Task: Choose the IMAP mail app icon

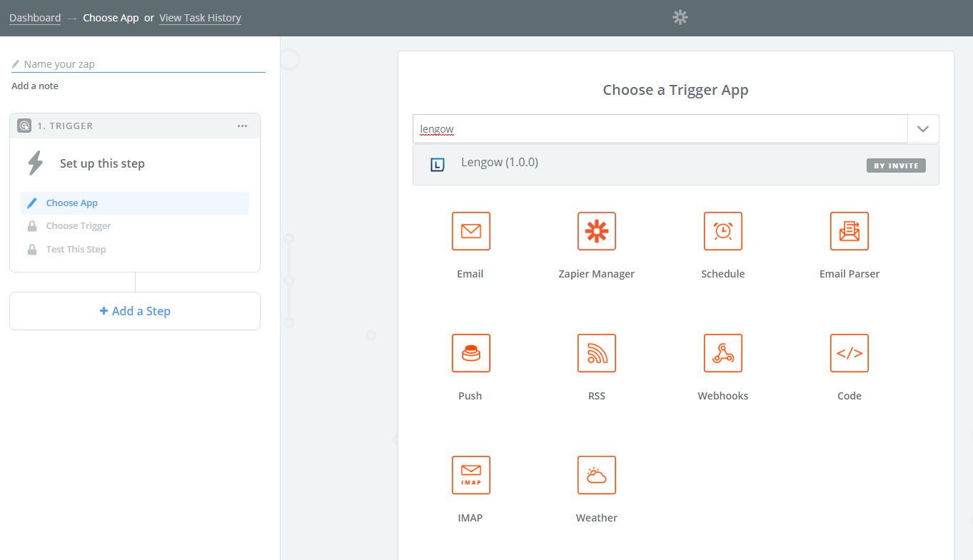Action: point(470,475)
